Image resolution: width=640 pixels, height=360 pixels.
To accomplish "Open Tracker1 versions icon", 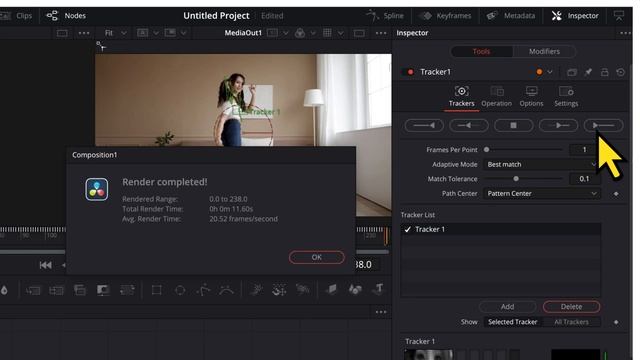I will pos(572,72).
